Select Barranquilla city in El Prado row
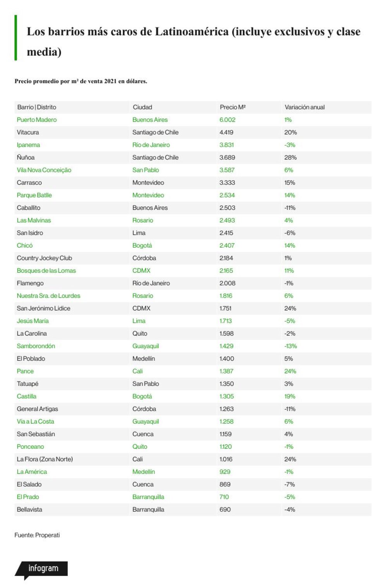The image size is (387, 588). (x=148, y=497)
